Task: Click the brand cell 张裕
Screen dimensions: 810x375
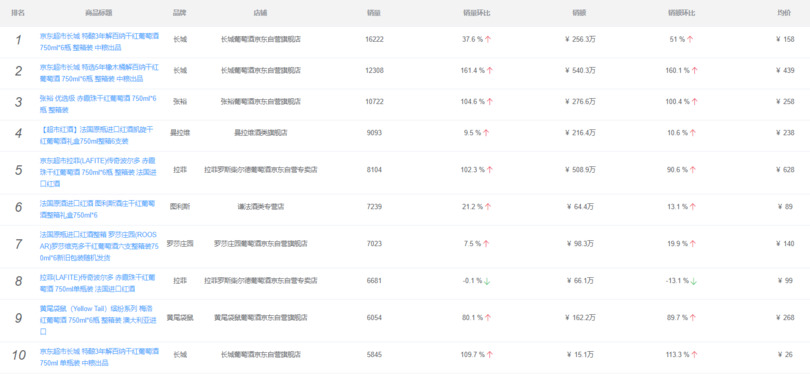Action: [x=180, y=102]
